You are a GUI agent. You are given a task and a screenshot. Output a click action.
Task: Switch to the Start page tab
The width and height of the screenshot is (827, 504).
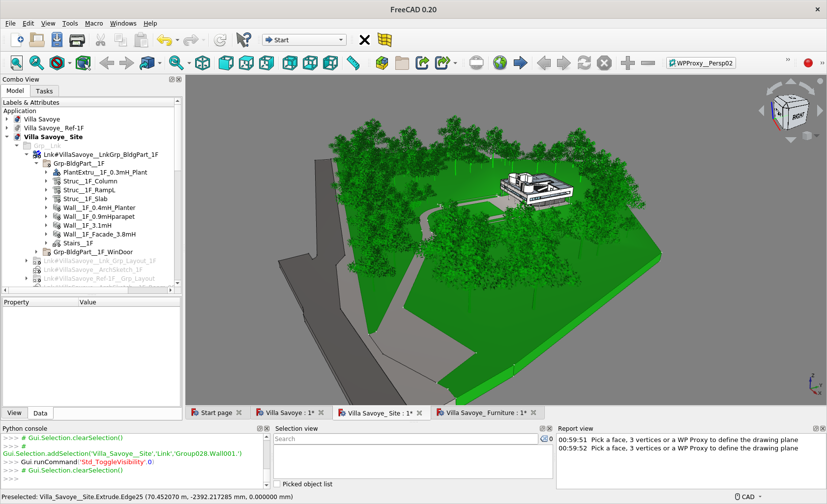click(x=216, y=413)
